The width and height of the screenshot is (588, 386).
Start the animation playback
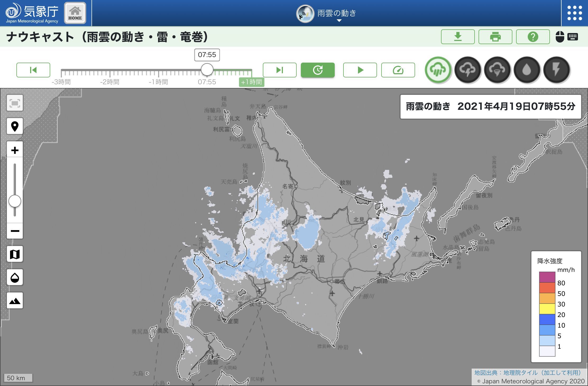[360, 70]
